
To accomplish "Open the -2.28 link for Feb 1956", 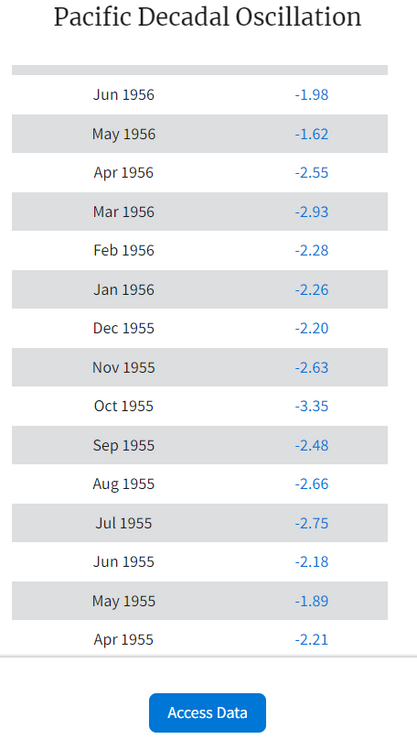I will (312, 251).
